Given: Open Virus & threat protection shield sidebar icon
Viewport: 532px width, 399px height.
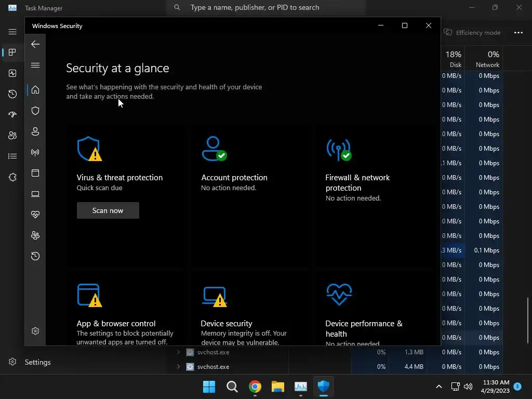Looking at the screenshot, I should point(35,111).
